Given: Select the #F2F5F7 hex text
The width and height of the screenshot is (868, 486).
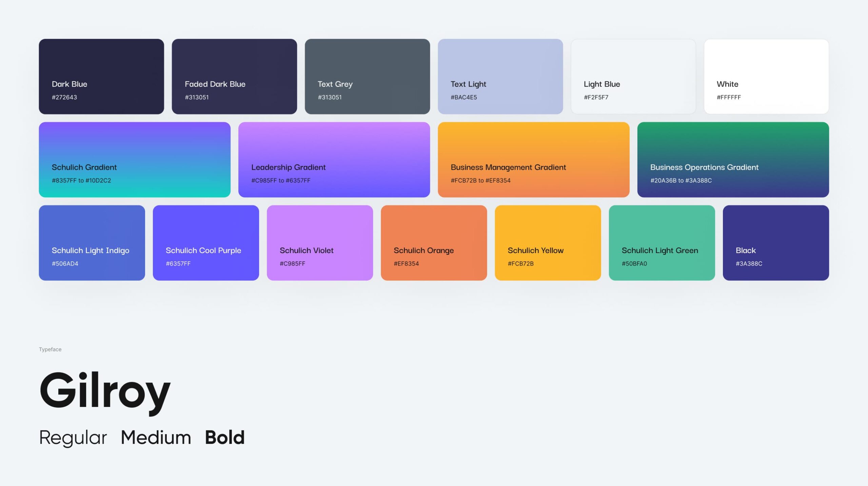Looking at the screenshot, I should tap(596, 97).
